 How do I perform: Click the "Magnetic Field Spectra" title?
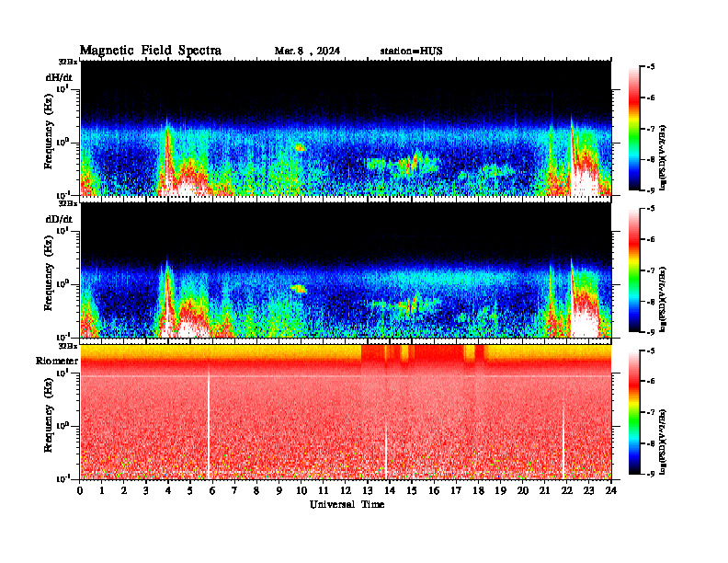tap(151, 51)
